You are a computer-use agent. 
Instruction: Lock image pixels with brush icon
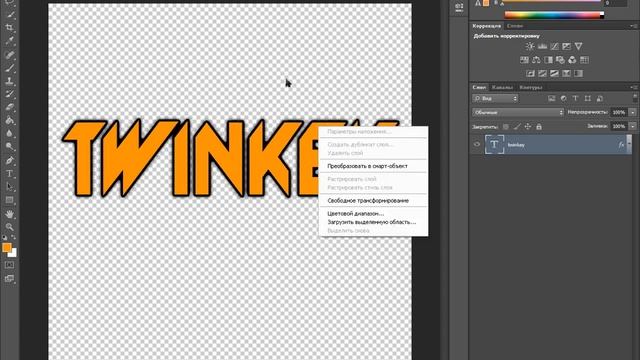(517, 127)
